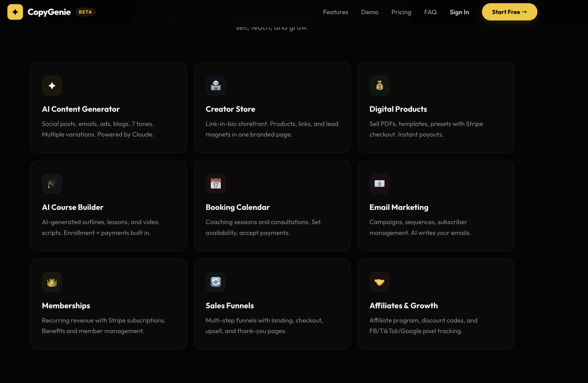Click the Creator Store storefront icon

pos(216,86)
